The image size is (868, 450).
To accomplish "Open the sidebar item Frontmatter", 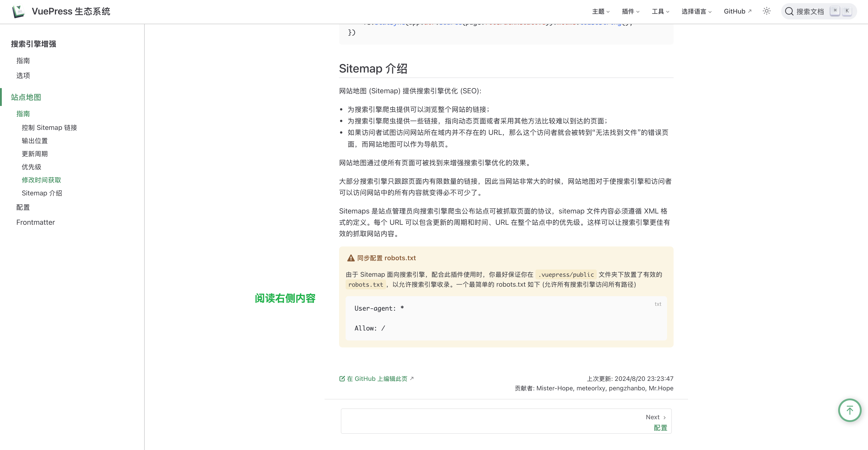I will pos(35,222).
